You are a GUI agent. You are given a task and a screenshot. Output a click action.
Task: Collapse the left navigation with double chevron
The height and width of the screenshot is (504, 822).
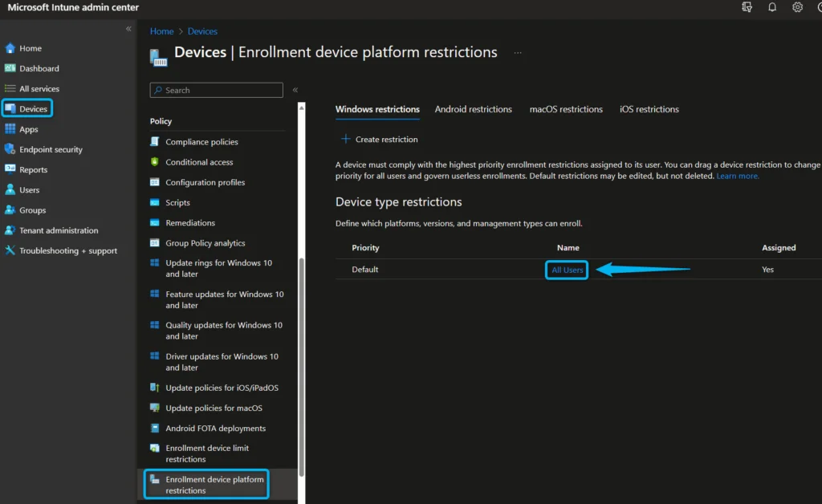click(x=128, y=29)
